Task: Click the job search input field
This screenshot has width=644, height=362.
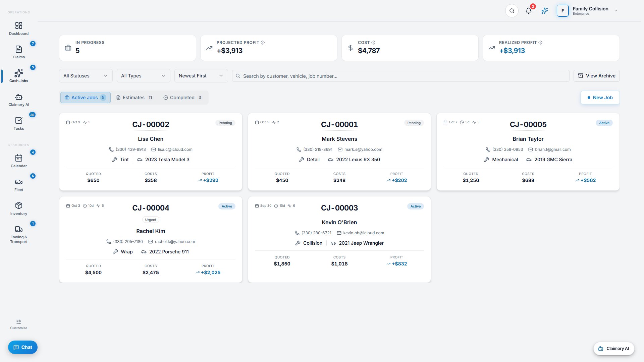Action: pyautogui.click(x=401, y=76)
